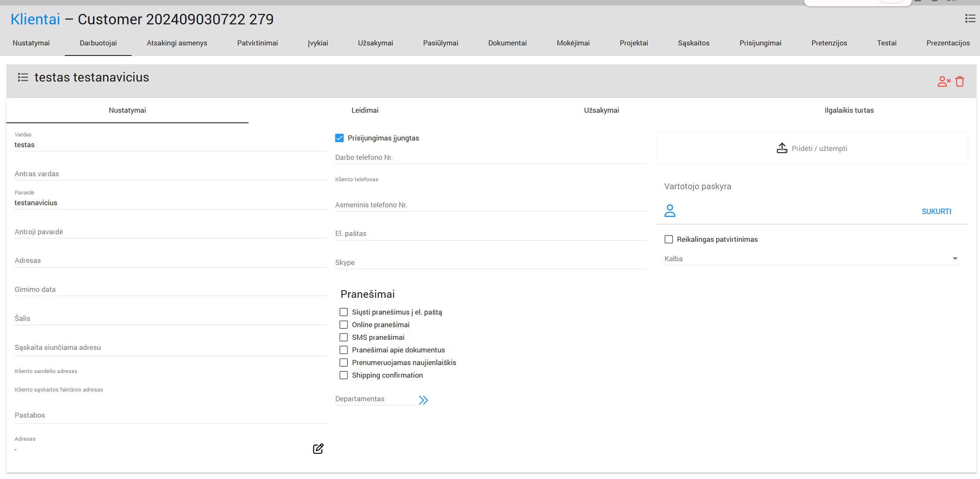
Task: Check SMS pranešimai option
Action: 344,337
